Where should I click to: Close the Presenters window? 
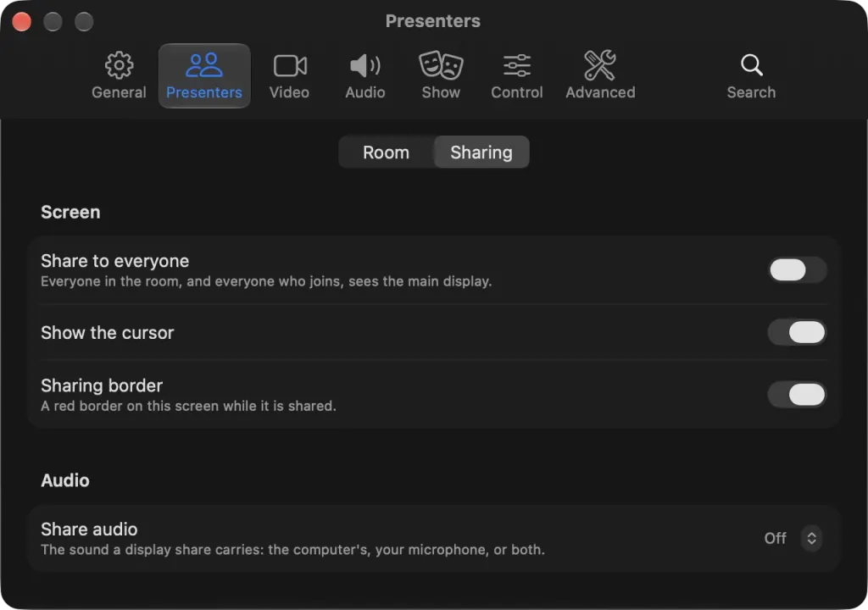tap(21, 21)
